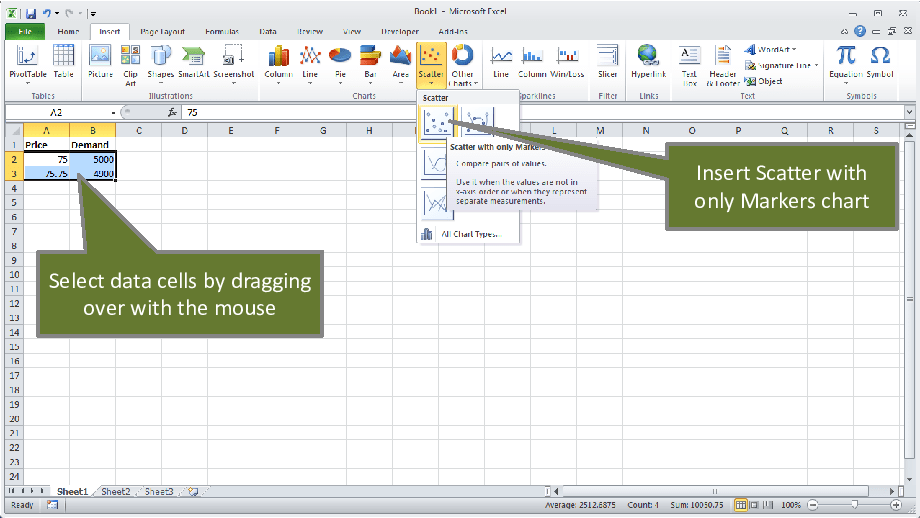Insert a Text Box

click(689, 66)
